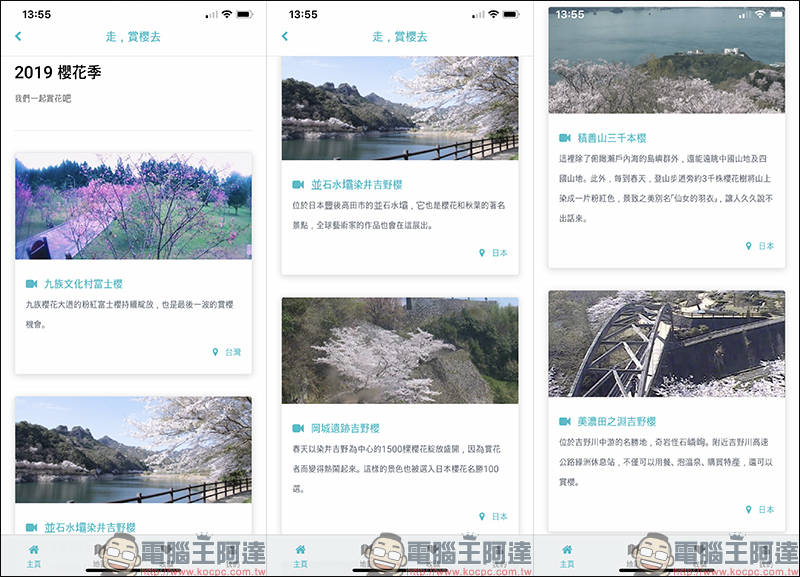Open the 美濃田之淵吉野櫻 title link

pos(617,421)
